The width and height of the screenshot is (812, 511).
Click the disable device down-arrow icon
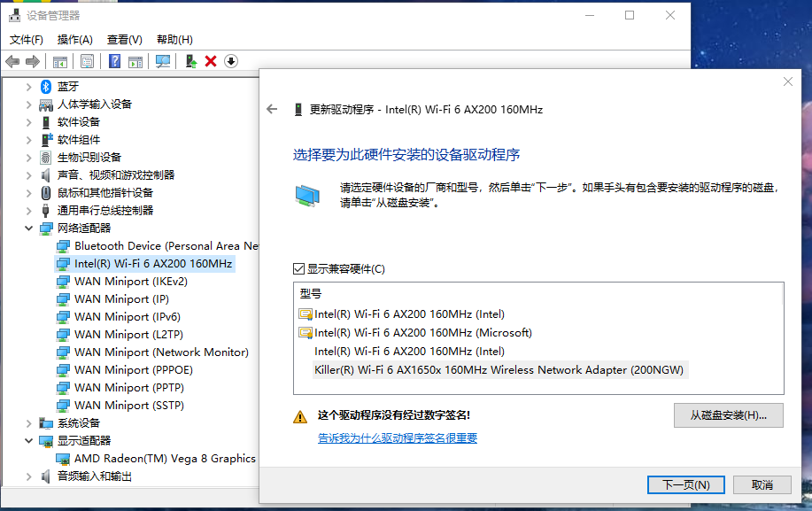pos(231,62)
